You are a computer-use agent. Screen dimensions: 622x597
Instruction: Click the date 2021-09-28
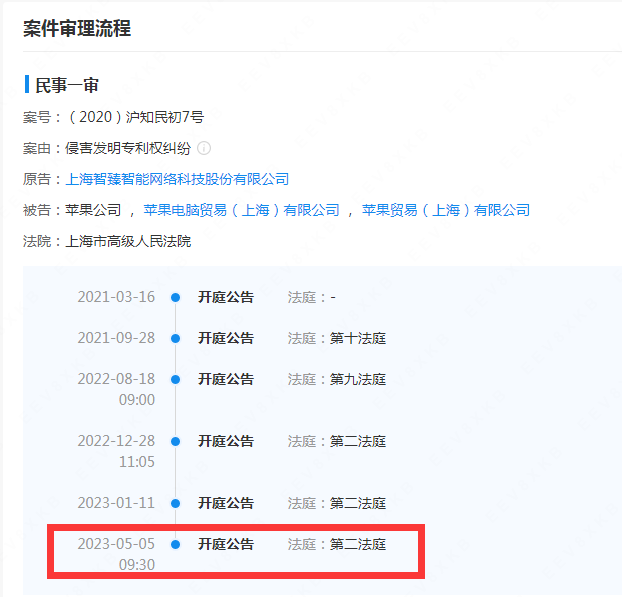coord(116,338)
